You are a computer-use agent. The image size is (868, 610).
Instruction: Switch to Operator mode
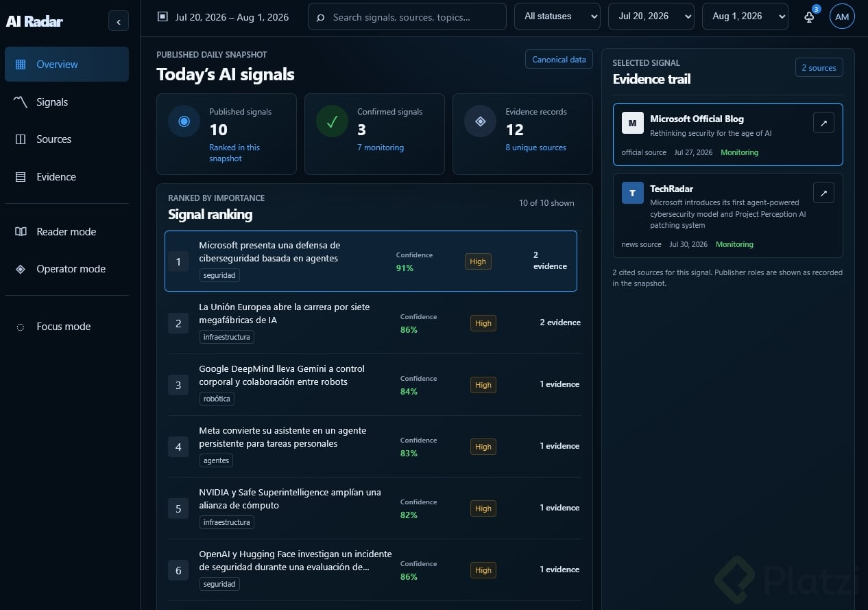coord(67,269)
